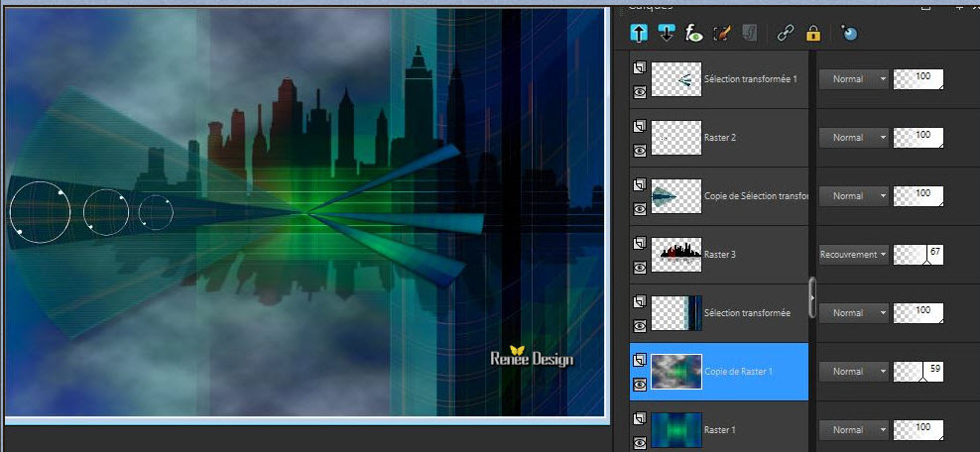Click the expand layer tree up-arrow icon
The height and width of the screenshot is (452, 980).
638,33
